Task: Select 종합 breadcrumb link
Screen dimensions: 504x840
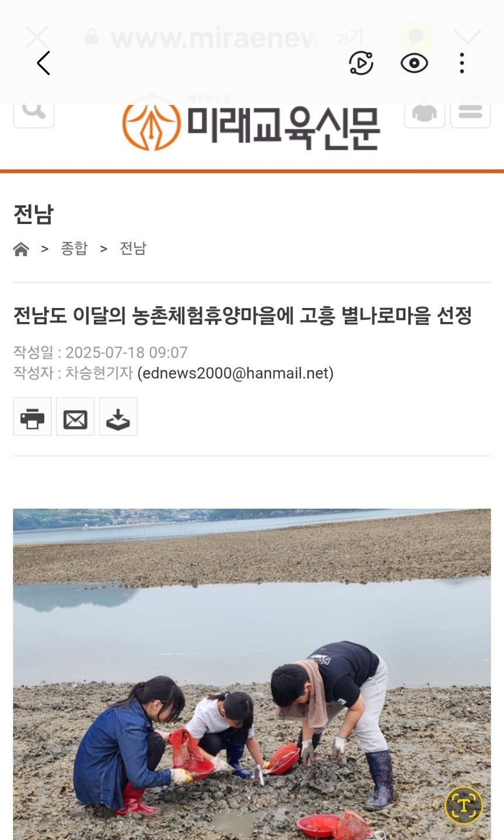Action: pyautogui.click(x=74, y=249)
